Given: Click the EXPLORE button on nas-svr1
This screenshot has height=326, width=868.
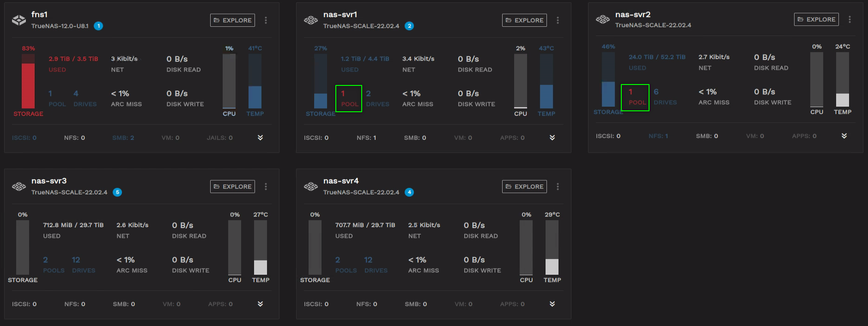Looking at the screenshot, I should [524, 20].
